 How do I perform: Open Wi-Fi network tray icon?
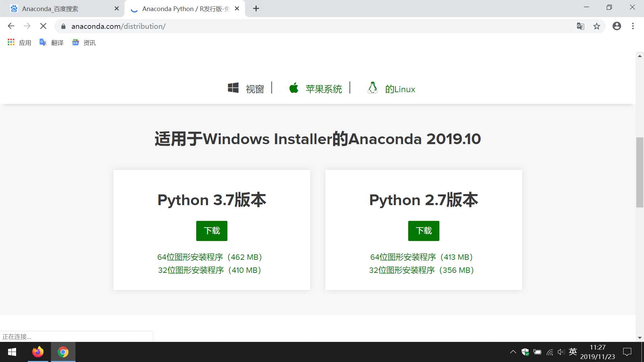pos(550,352)
